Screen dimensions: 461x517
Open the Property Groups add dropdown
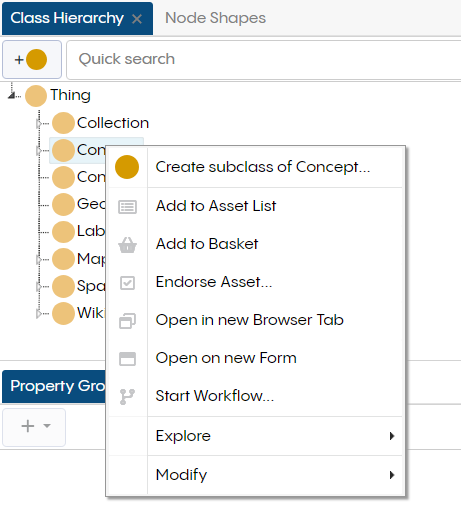click(x=34, y=427)
